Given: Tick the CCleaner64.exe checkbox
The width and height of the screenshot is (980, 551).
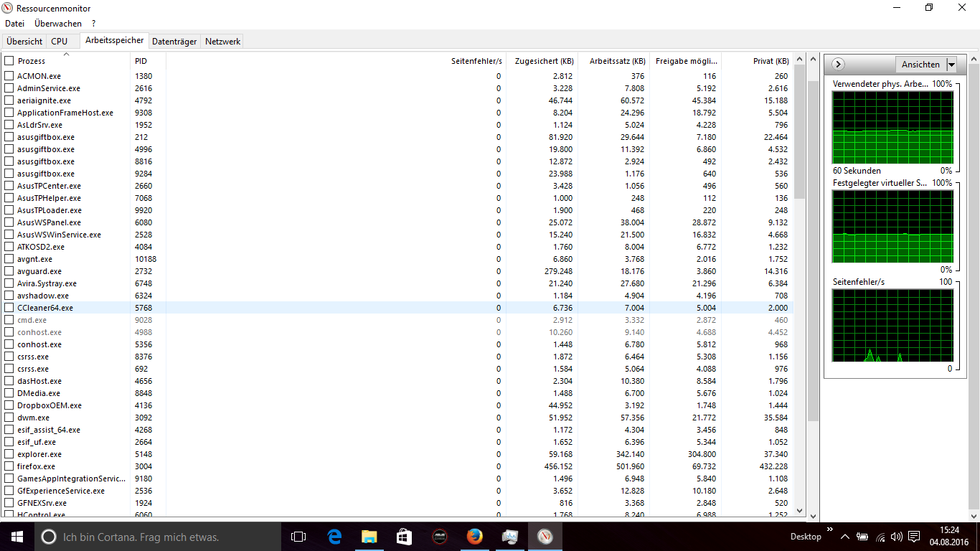Looking at the screenshot, I should (9, 308).
